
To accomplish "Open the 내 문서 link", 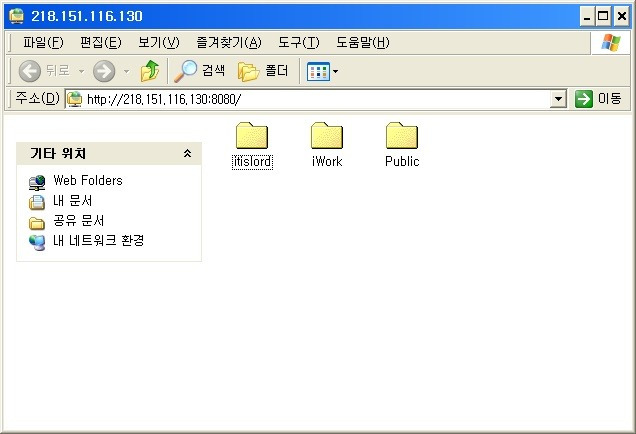I will click(73, 200).
